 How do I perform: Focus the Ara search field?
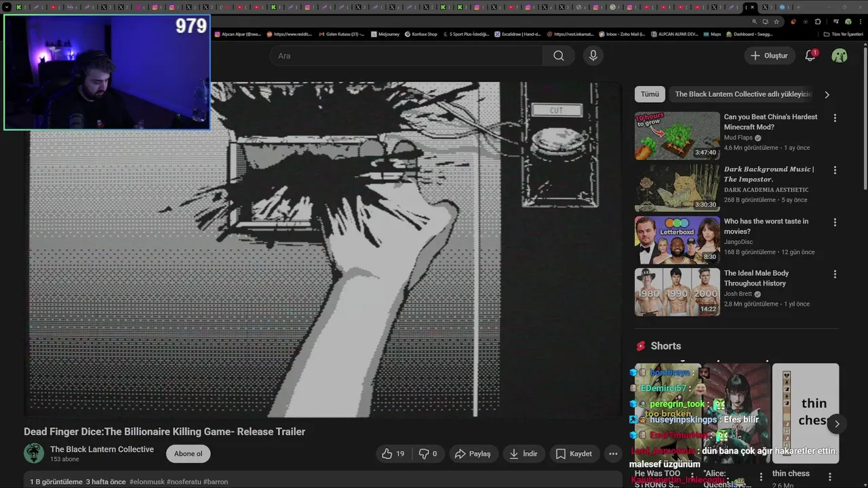(407, 56)
